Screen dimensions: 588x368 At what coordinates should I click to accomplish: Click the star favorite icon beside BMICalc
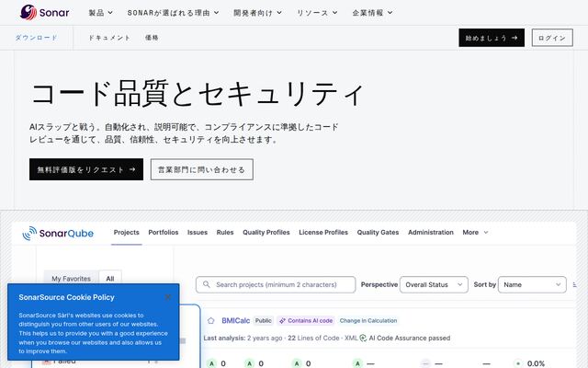[210, 321]
